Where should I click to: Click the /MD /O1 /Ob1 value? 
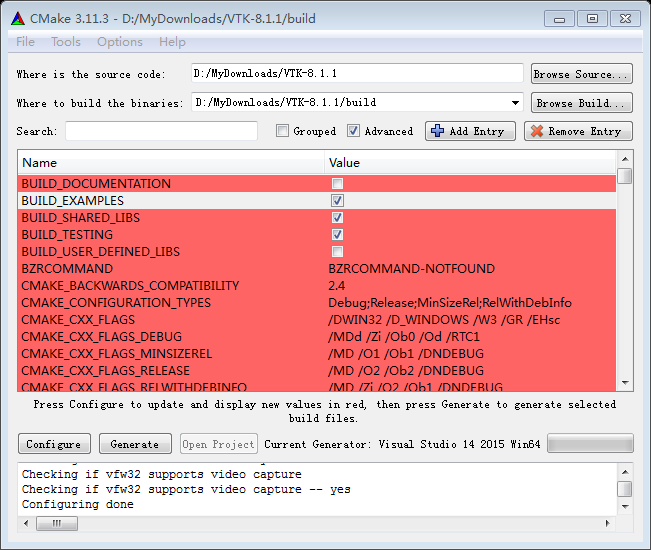[406, 354]
